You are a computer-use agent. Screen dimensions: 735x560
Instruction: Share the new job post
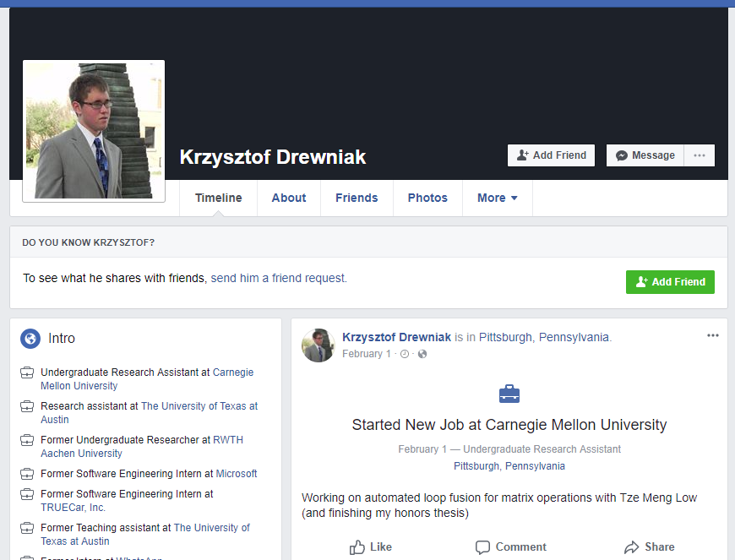click(x=649, y=546)
